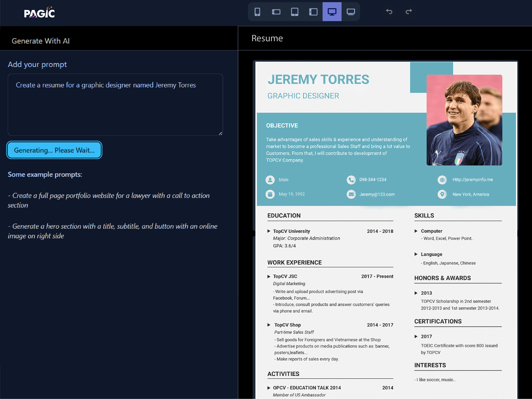
Task: Select the mobile portrait device preview
Action: (257, 12)
